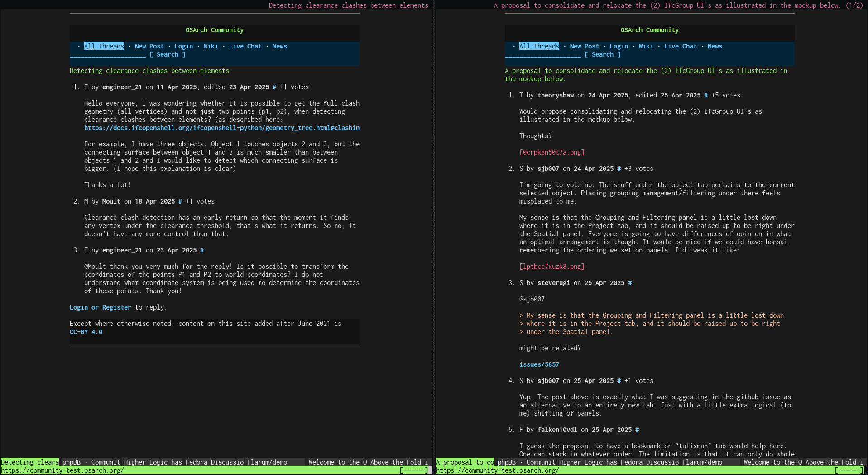Switch to 'Above the Fold i' tab in right pane
This screenshot has width=868, height=475.
[x=834, y=462]
